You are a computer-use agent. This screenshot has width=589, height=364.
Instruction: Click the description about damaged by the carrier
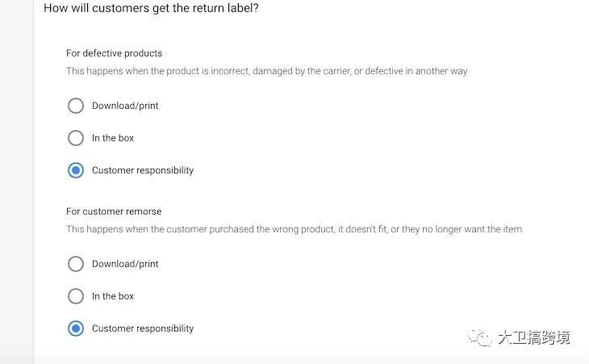[x=267, y=71]
